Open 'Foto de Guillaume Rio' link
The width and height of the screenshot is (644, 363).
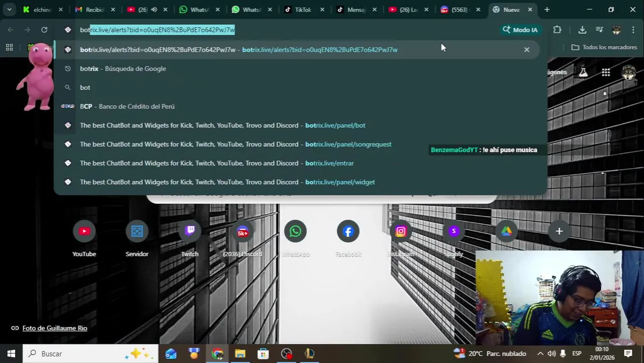coord(55,328)
